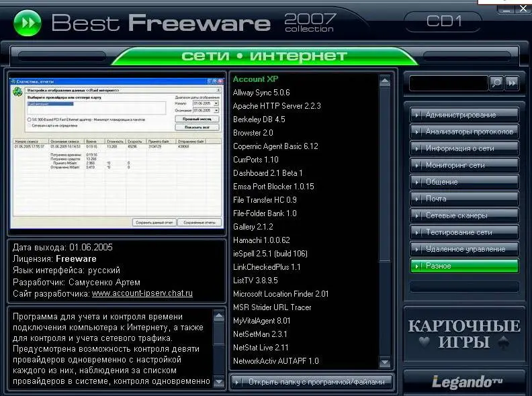This screenshot has width=532, height=396.
Task: Select Microsoft Location Finder 2.01
Action: point(281,293)
